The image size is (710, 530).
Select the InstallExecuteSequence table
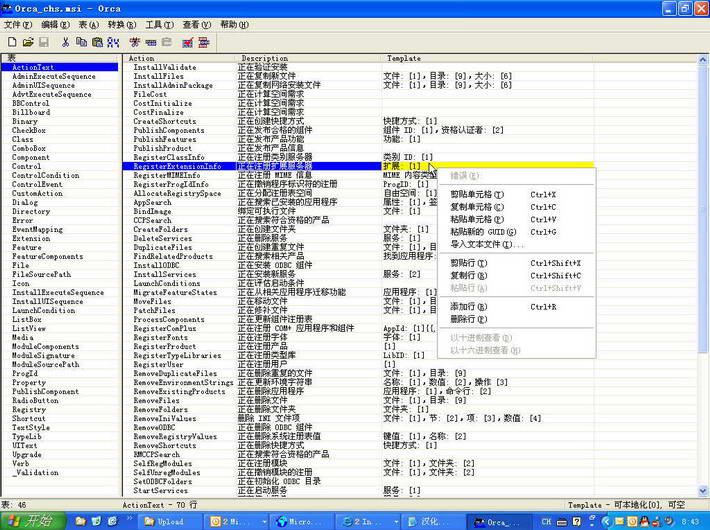[x=58, y=293]
